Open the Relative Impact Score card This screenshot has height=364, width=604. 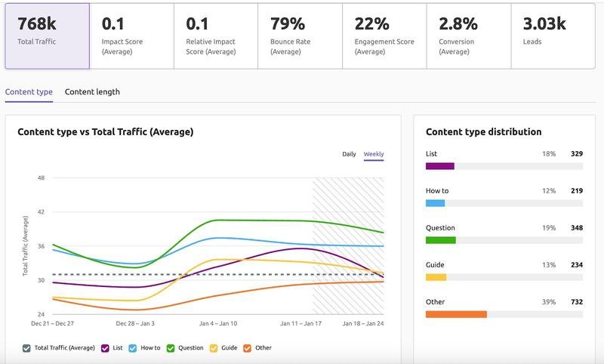click(x=215, y=35)
